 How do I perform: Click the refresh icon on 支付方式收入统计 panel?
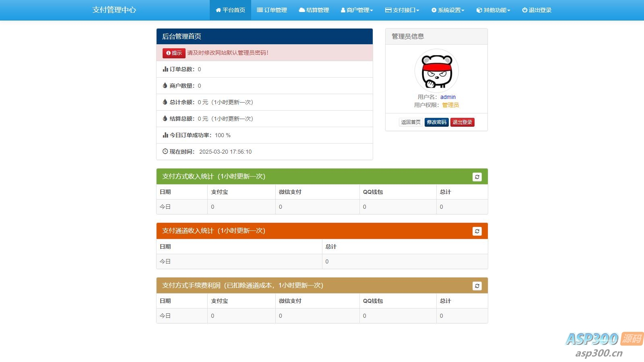(x=477, y=177)
